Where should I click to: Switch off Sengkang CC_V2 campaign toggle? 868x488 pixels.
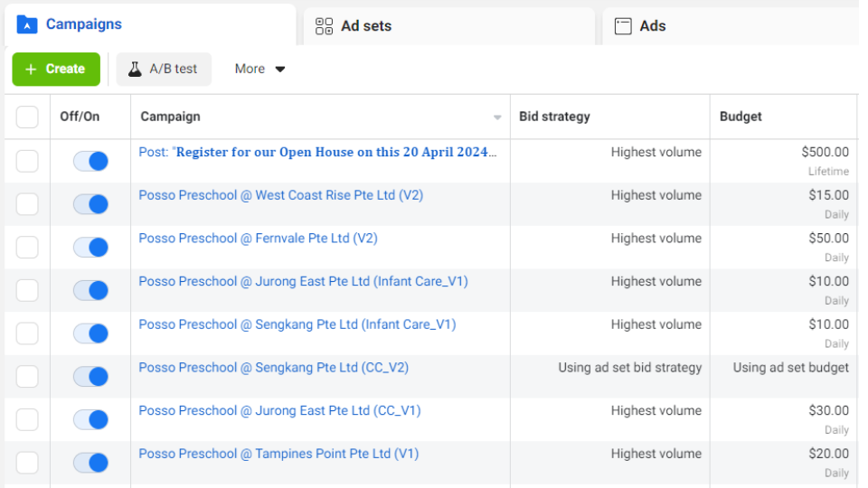pyautogui.click(x=90, y=377)
